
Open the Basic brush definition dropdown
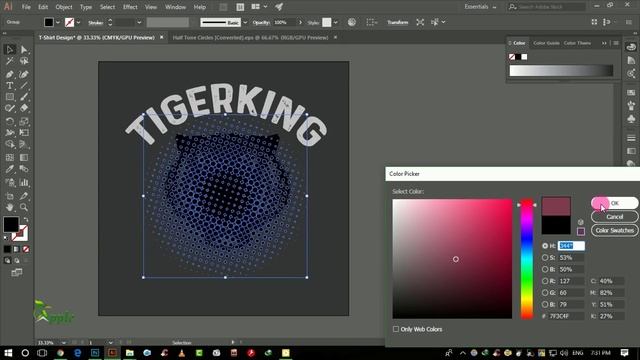pyautogui.click(x=245, y=22)
